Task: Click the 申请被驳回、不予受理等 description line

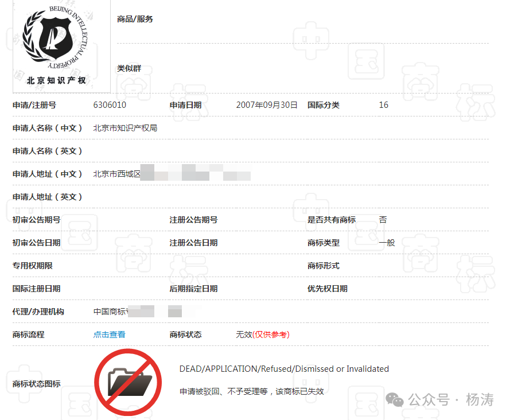Action: tap(252, 391)
